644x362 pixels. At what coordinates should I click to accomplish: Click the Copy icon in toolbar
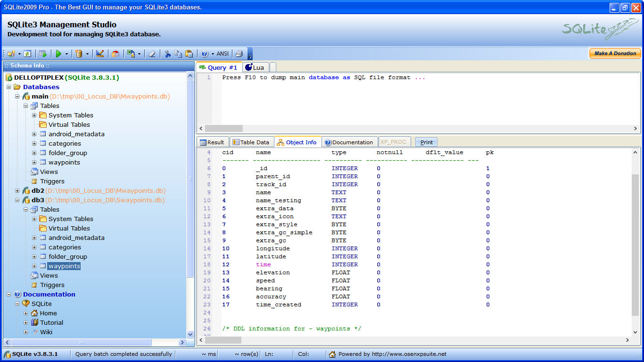point(178,54)
